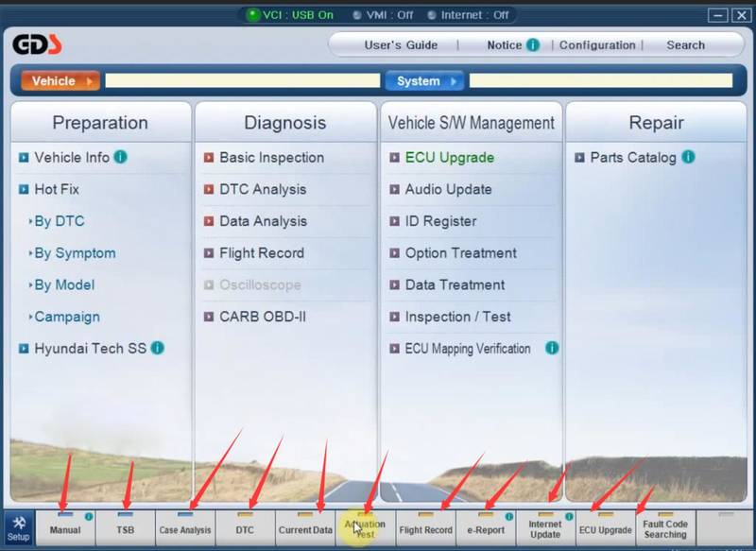Click the Vehicle S/W Management header
The width and height of the screenshot is (756, 551).
tap(471, 123)
